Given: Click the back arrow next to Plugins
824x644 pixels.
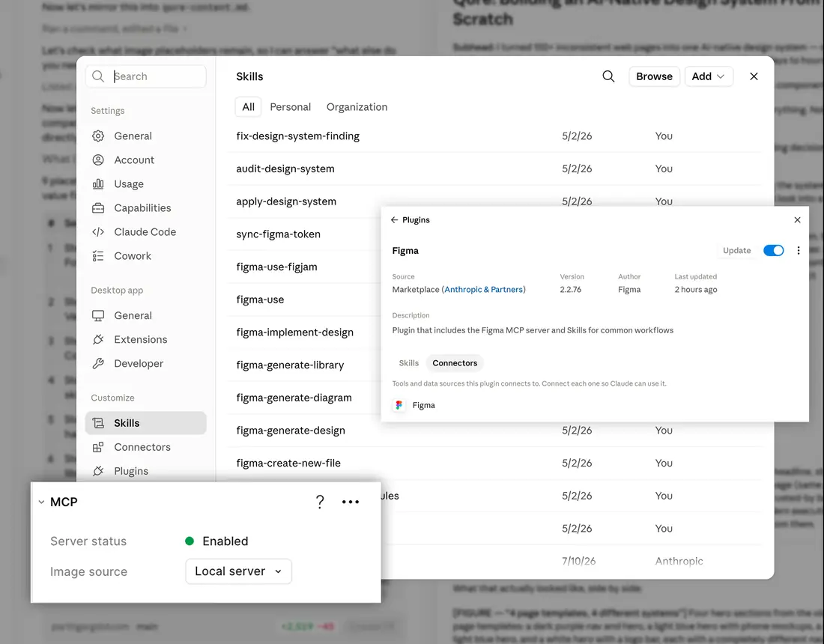Looking at the screenshot, I should 395,219.
